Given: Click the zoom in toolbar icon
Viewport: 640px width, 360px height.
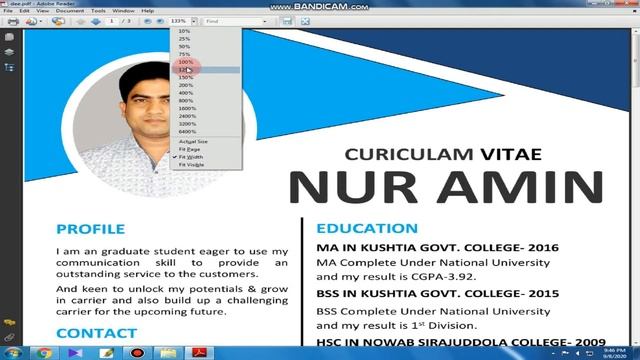Looking at the screenshot, I should pyautogui.click(x=160, y=21).
